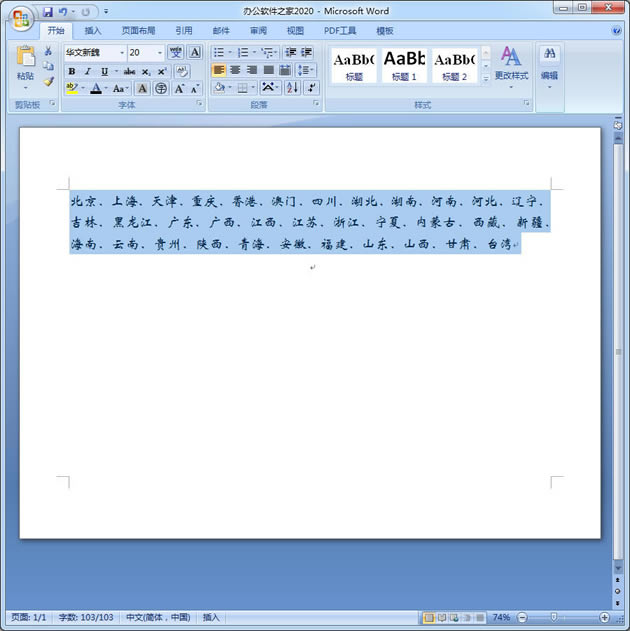Toggle Bold formatting
The height and width of the screenshot is (631, 630).
[72, 71]
